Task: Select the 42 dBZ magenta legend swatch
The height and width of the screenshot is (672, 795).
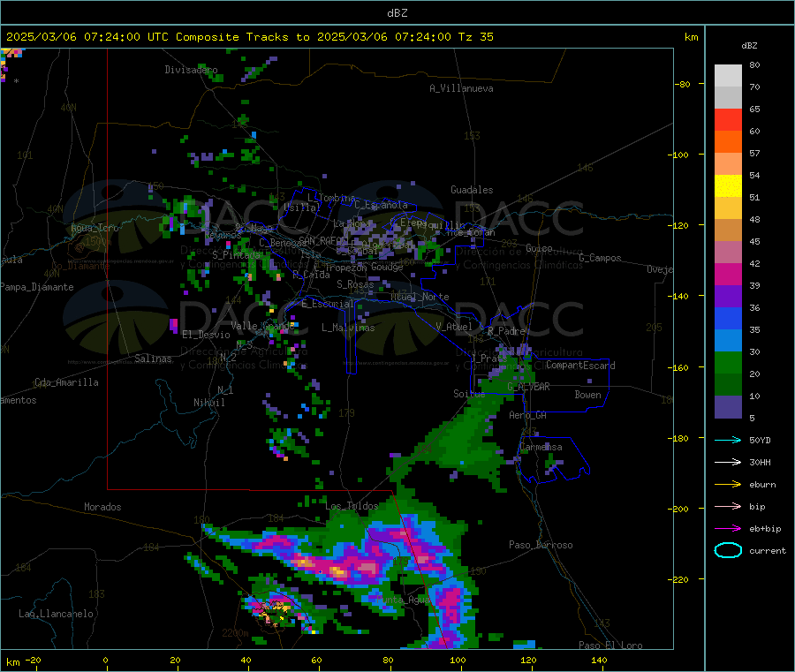Action: [728, 274]
